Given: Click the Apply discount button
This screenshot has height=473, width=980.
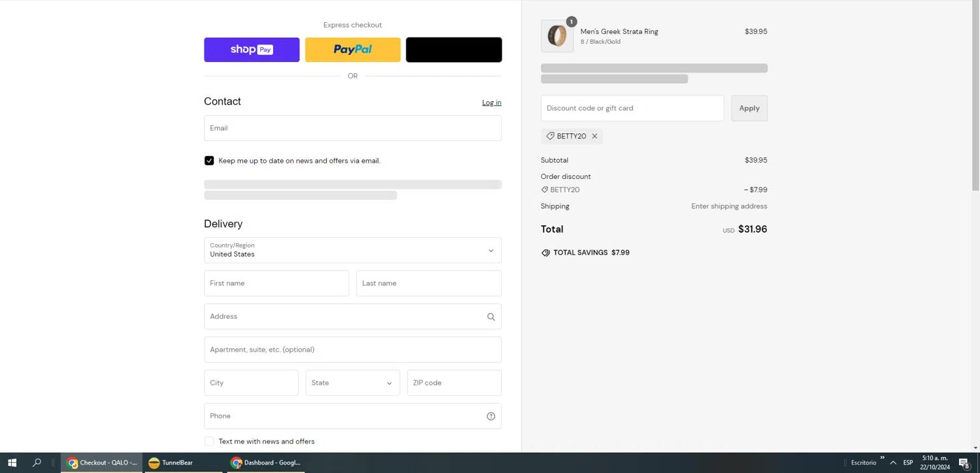Looking at the screenshot, I should [x=749, y=108].
